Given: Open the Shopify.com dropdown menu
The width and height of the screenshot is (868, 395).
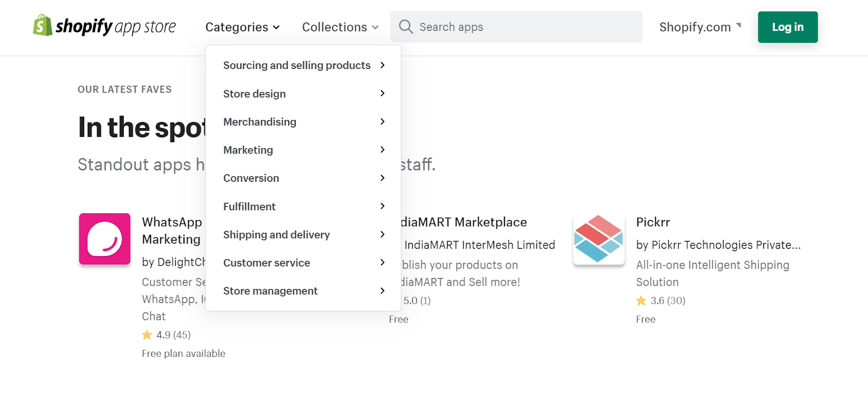Looking at the screenshot, I should tap(700, 27).
